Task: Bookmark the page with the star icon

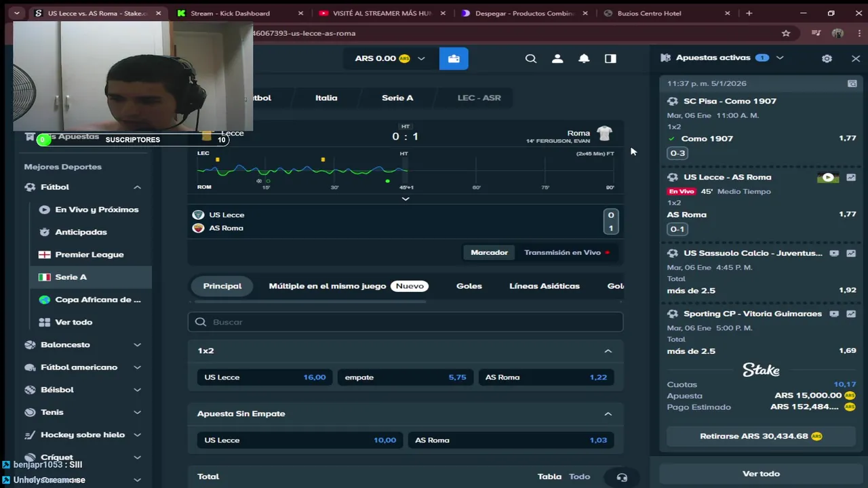Action: pos(786,33)
